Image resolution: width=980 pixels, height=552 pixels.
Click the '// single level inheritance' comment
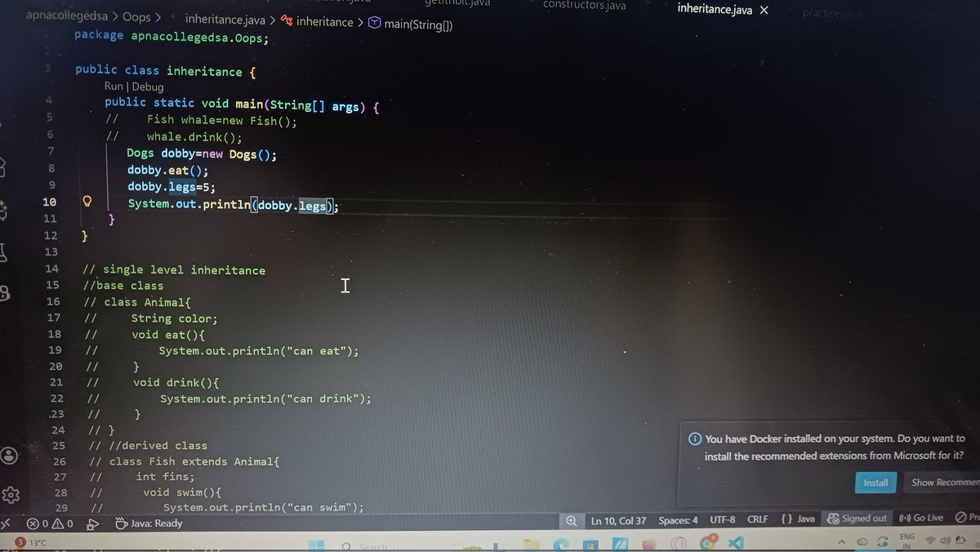coord(174,269)
